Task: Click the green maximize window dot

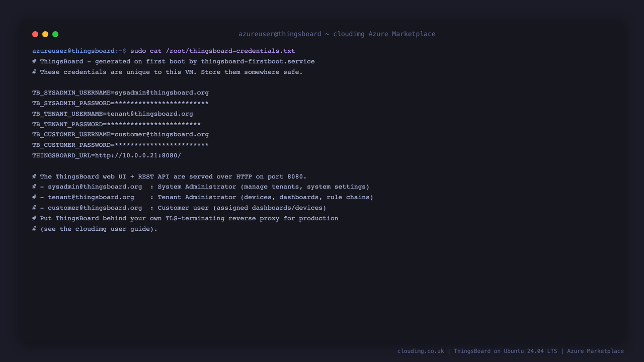Action: pyautogui.click(x=55, y=34)
